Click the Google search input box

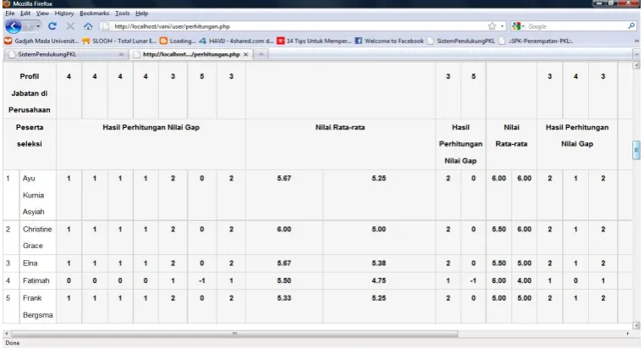576,26
